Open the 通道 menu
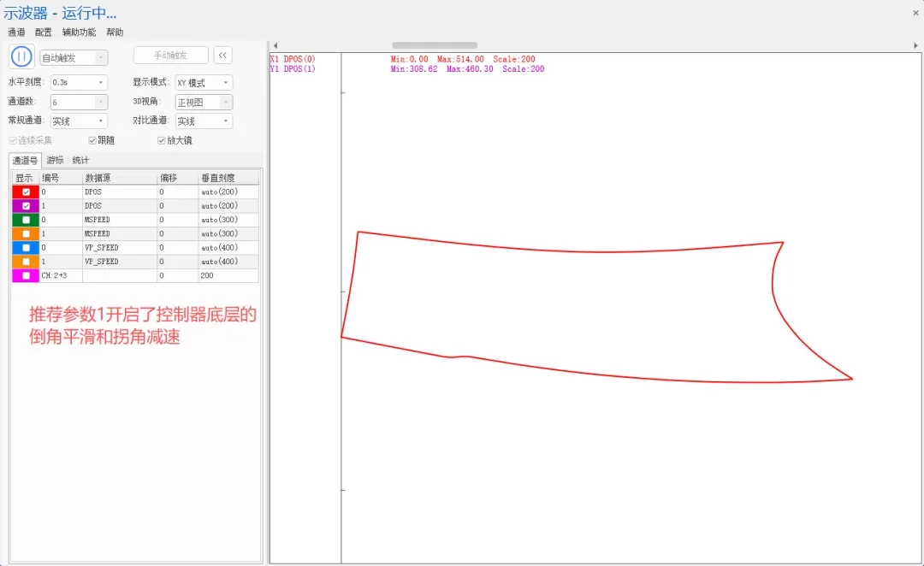The width and height of the screenshot is (924, 566). coord(16,32)
